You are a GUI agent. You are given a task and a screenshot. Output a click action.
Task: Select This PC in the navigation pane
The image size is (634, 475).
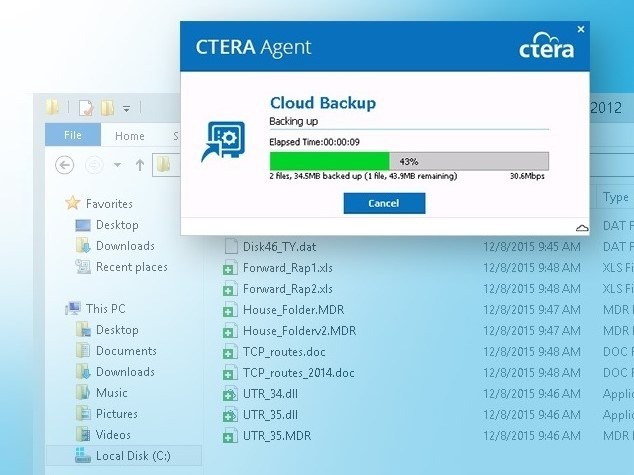[106, 308]
